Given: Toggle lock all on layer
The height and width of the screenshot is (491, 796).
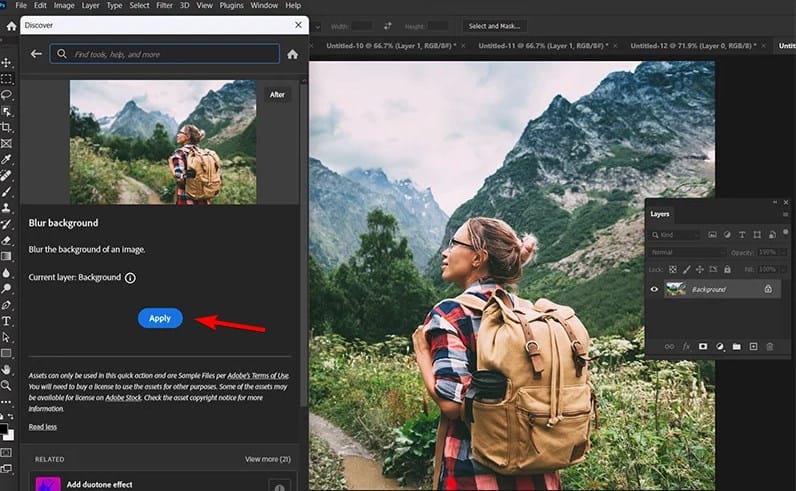Looking at the screenshot, I should click(x=727, y=269).
